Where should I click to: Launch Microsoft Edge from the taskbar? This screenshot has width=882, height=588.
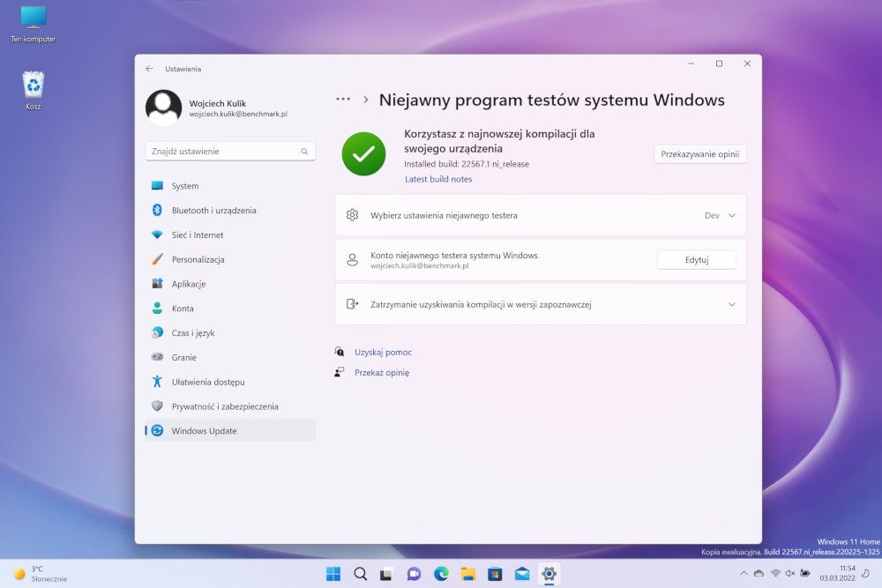coord(441,574)
